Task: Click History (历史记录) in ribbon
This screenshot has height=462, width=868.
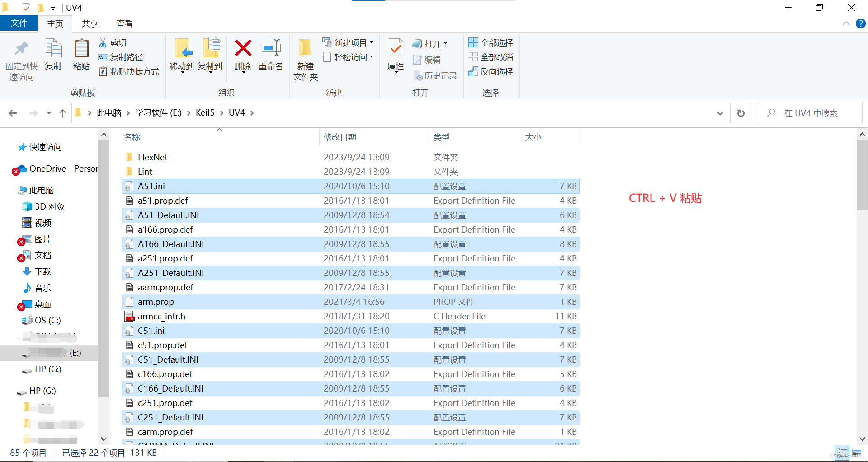Action: [435, 76]
